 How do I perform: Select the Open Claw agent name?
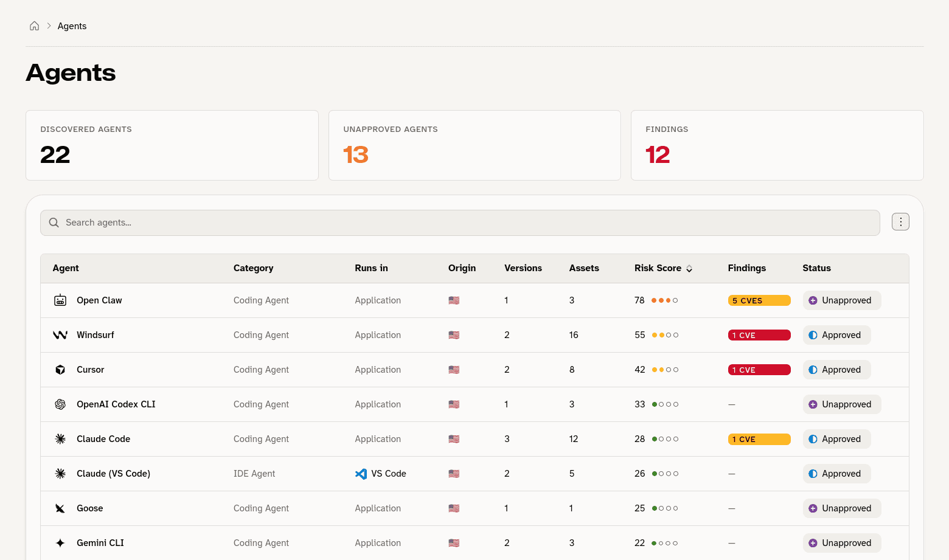(99, 300)
